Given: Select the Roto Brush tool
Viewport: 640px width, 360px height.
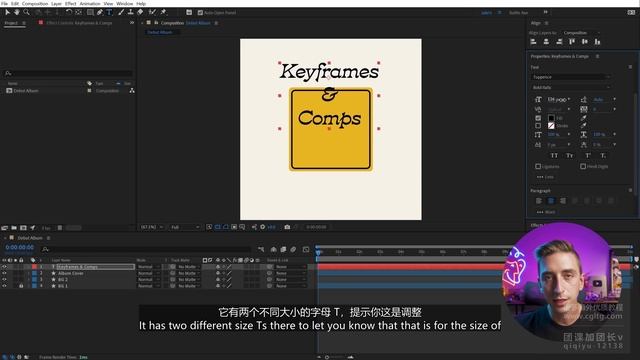Looking at the screenshot, I should [152, 12].
